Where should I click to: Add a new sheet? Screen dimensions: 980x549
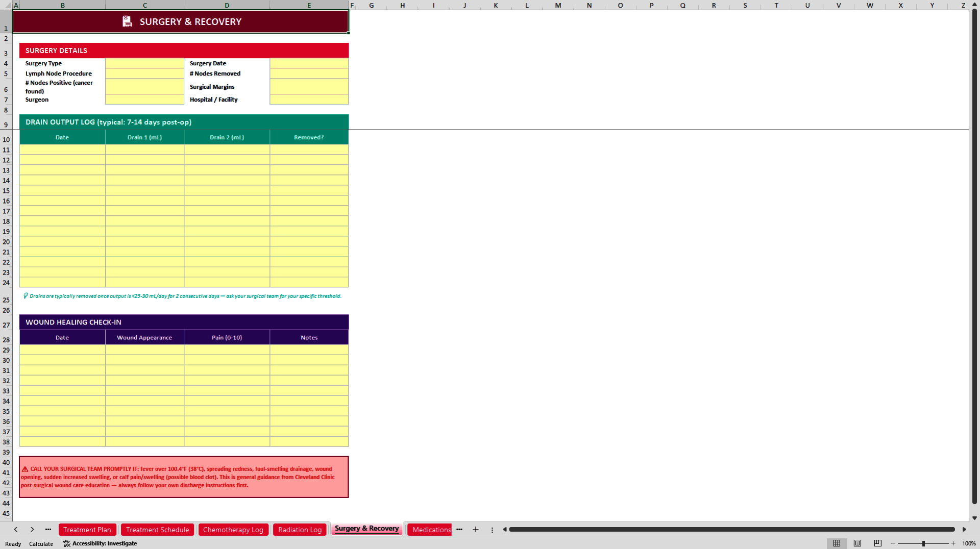click(476, 530)
